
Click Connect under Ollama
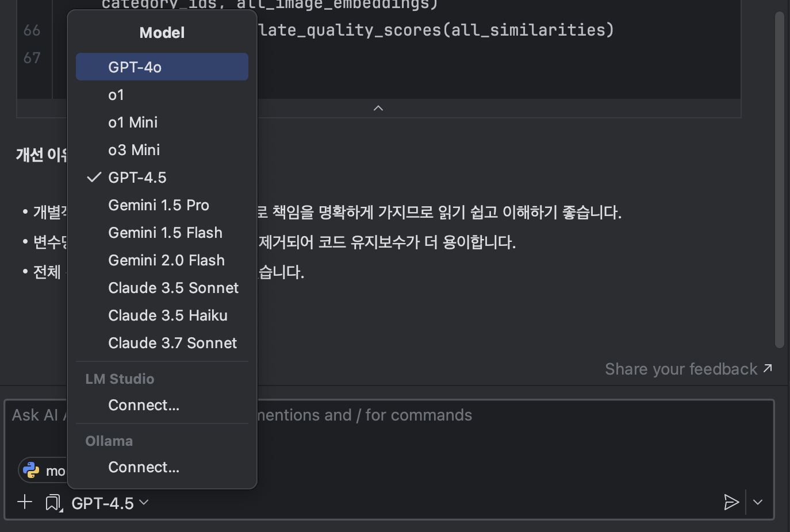[162, 467]
